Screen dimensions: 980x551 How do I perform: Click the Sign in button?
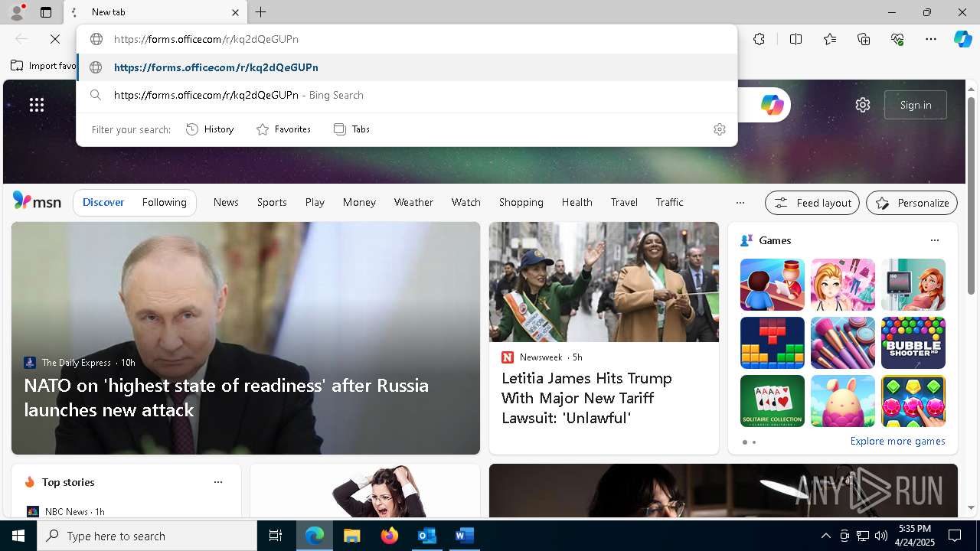[x=916, y=105]
